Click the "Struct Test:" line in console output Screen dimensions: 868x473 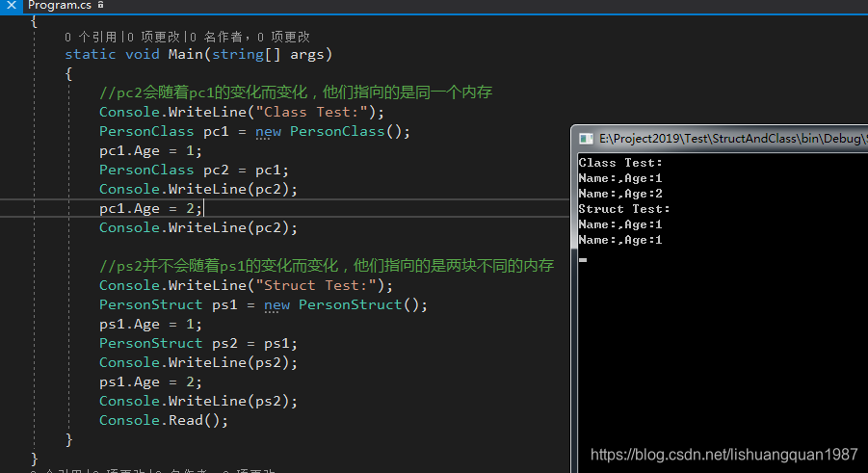pos(623,209)
